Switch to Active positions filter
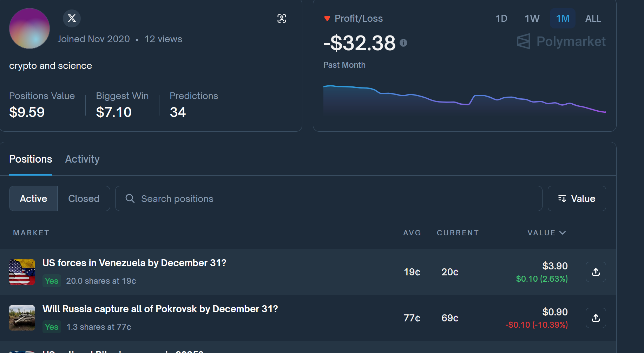 tap(33, 198)
